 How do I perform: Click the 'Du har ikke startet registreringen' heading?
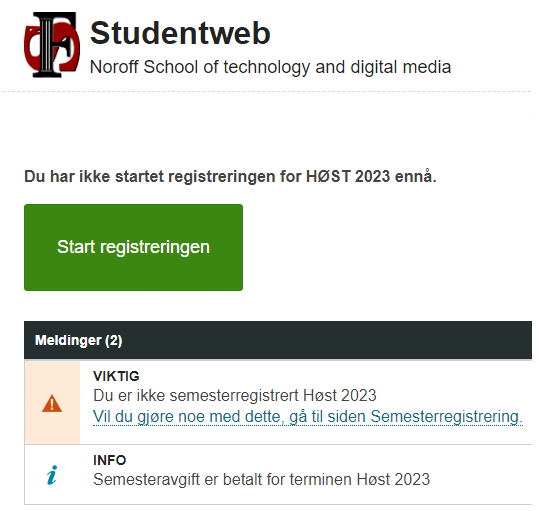tap(230, 177)
